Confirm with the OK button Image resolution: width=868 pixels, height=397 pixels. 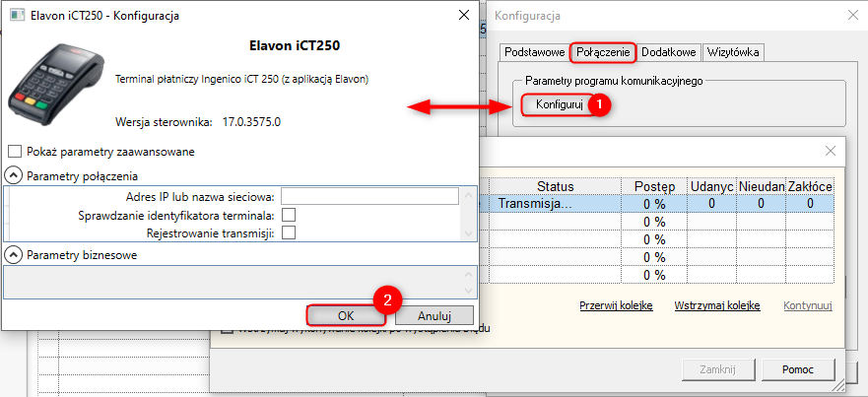click(x=346, y=315)
